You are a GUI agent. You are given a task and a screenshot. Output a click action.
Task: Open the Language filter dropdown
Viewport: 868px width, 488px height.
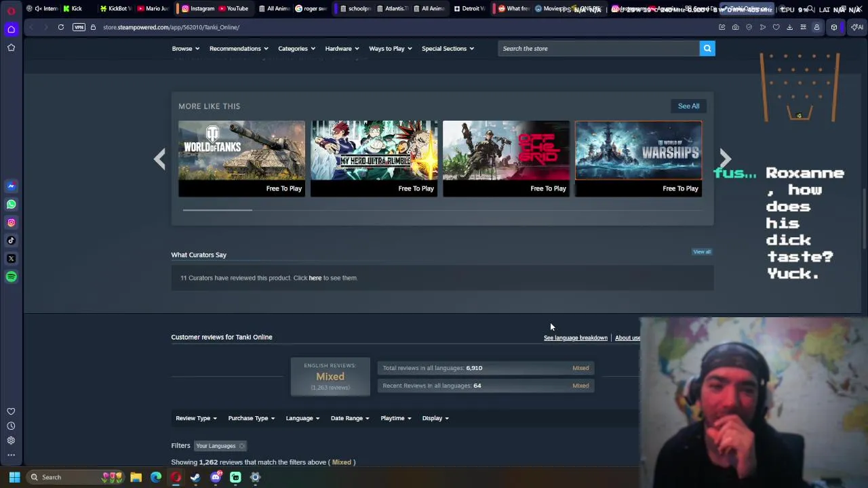[x=302, y=418]
